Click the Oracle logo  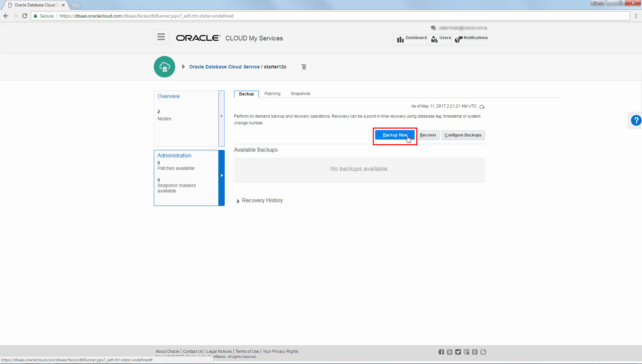198,38
